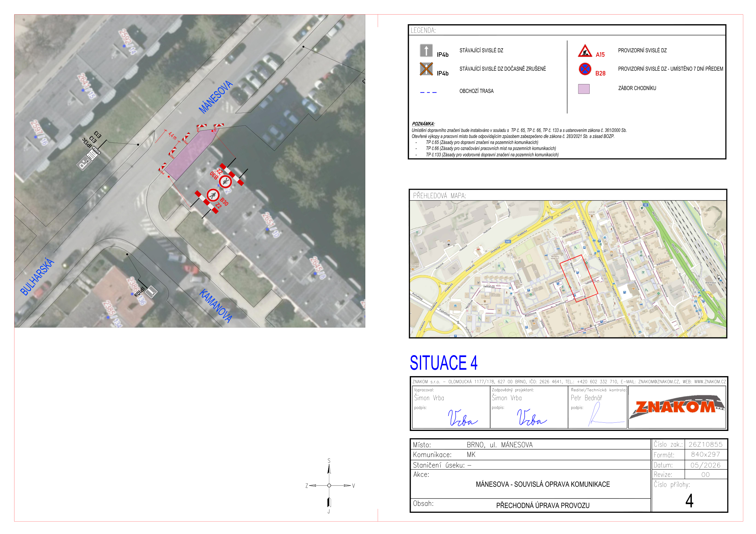Click the SITUACE 4 heading
756x534 pixels.
pos(443,362)
